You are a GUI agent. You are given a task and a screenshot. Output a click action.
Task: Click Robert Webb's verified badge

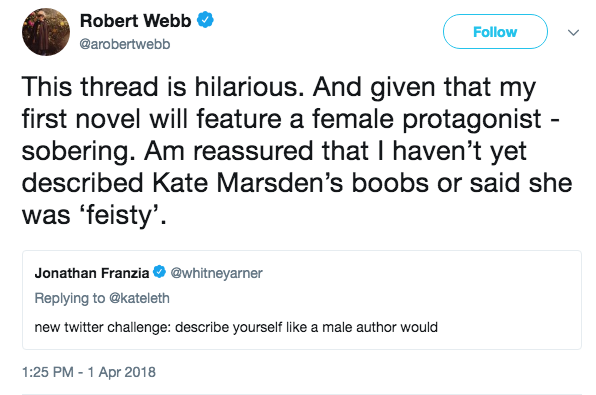205,20
